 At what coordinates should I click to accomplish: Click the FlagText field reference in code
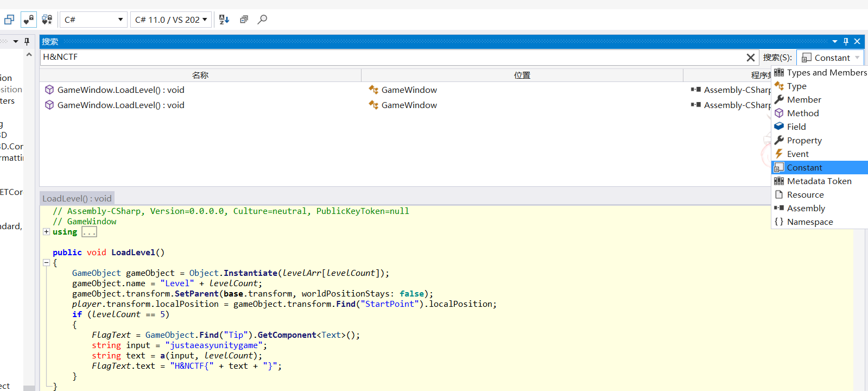click(x=111, y=335)
